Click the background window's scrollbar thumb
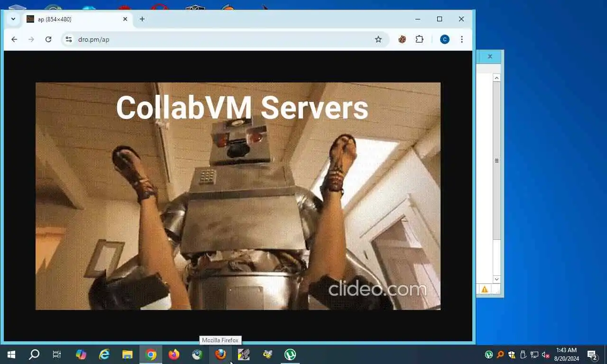 (497, 161)
